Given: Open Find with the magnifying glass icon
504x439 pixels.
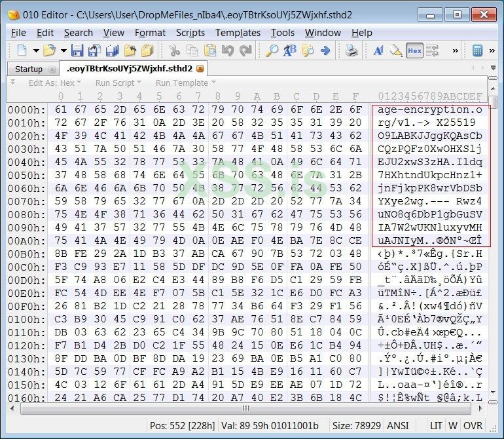Looking at the screenshot, I should [272, 50].
